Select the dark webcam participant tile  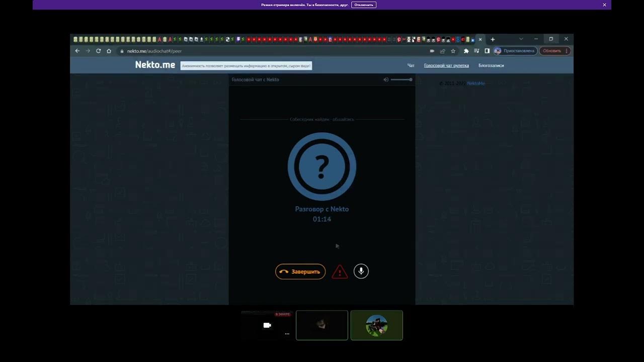tap(322, 325)
